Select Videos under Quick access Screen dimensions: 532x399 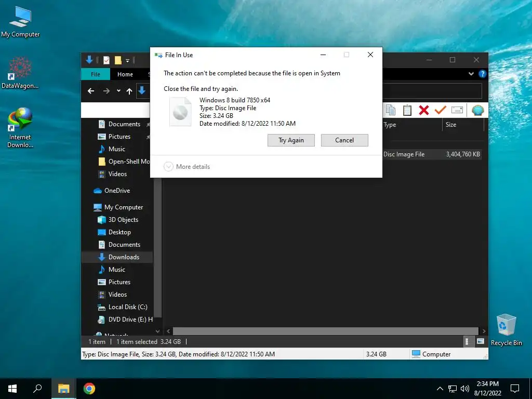(117, 174)
